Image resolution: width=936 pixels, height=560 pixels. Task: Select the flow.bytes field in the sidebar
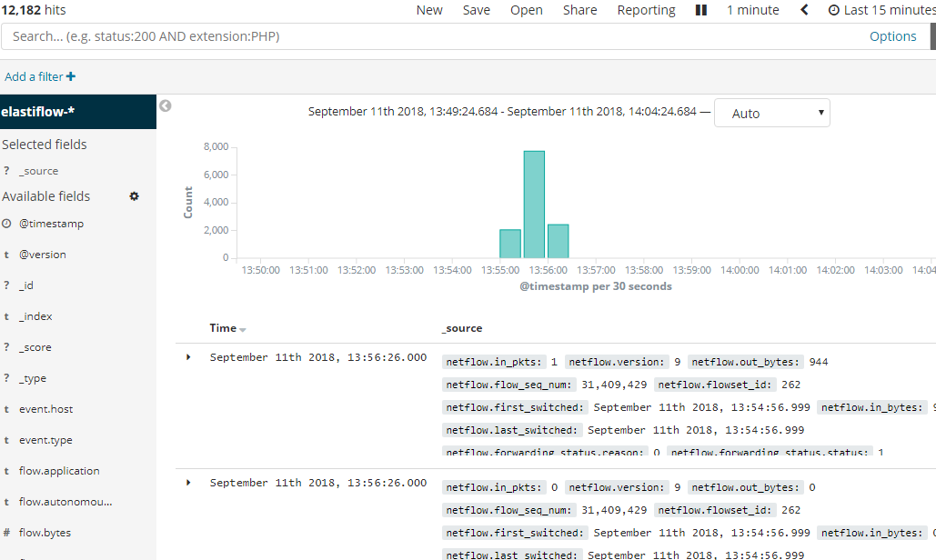[x=45, y=533]
